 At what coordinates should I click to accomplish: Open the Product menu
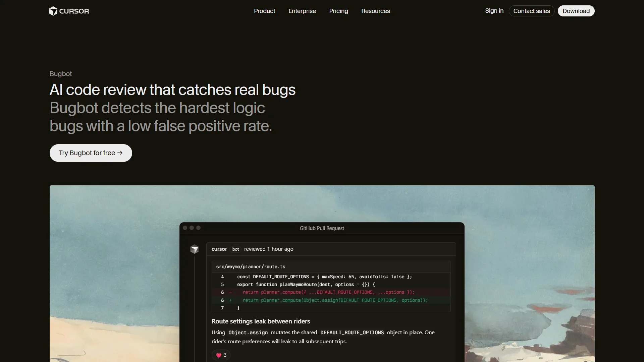[264, 11]
